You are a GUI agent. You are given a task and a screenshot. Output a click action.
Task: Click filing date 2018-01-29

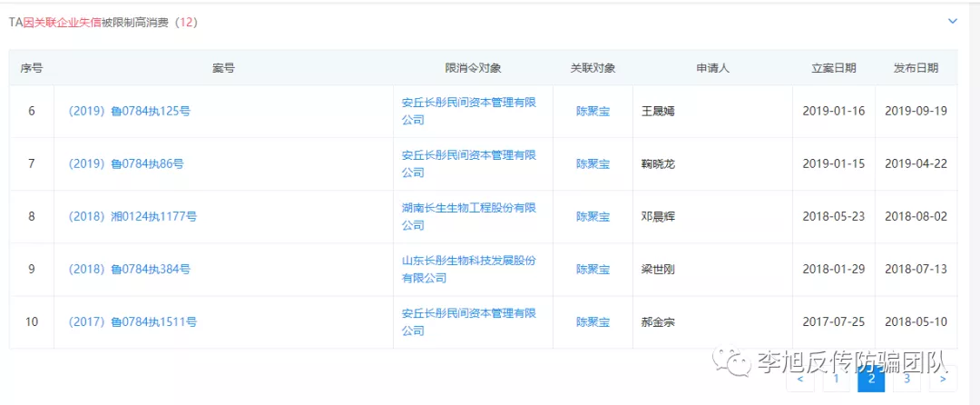pyautogui.click(x=834, y=270)
